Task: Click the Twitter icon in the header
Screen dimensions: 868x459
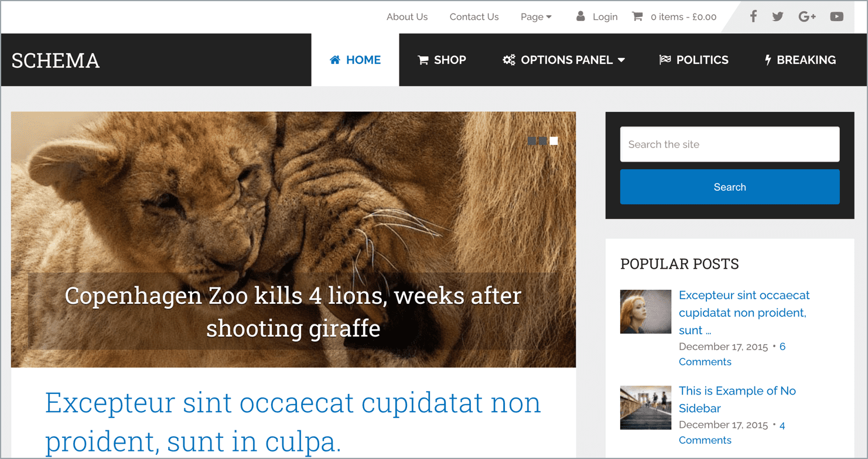Action: 778,16
